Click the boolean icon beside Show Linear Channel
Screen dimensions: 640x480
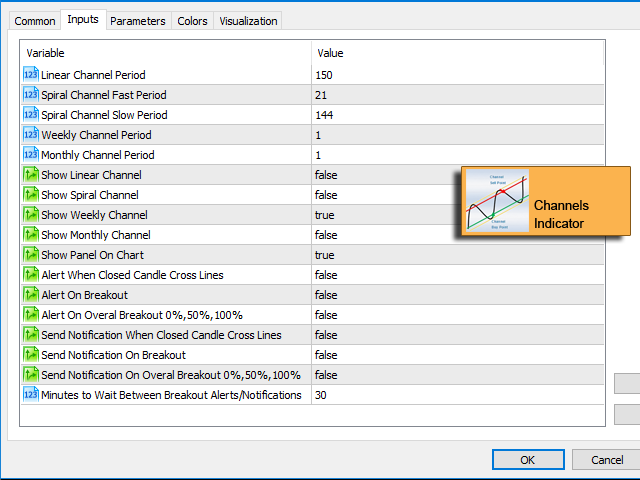30,175
